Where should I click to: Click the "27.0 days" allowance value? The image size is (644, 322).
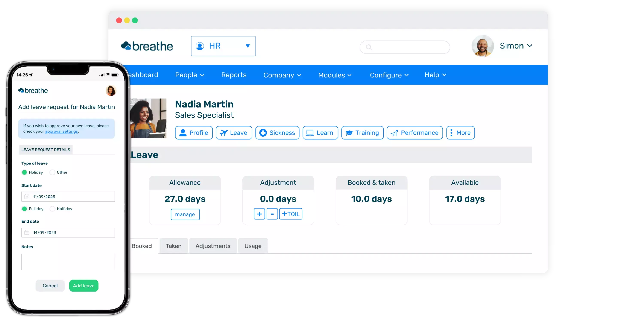tap(185, 199)
